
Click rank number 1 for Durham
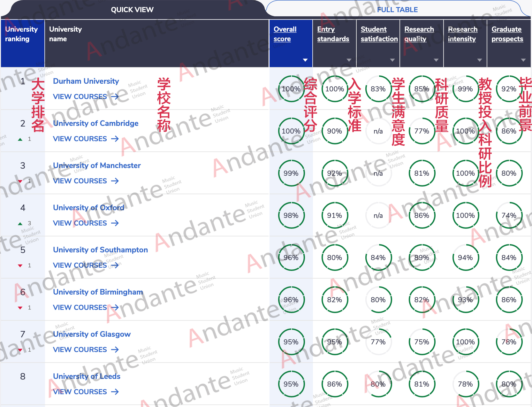click(23, 81)
